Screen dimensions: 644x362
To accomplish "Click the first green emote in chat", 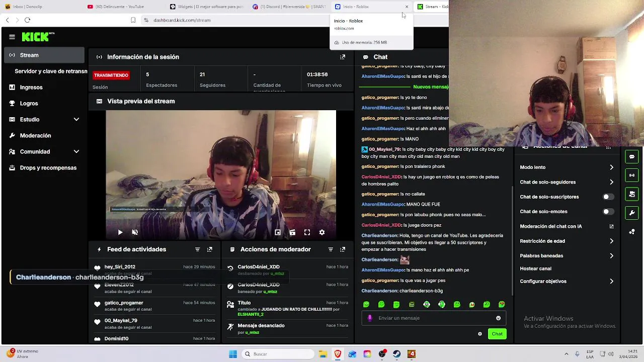I will (366, 305).
